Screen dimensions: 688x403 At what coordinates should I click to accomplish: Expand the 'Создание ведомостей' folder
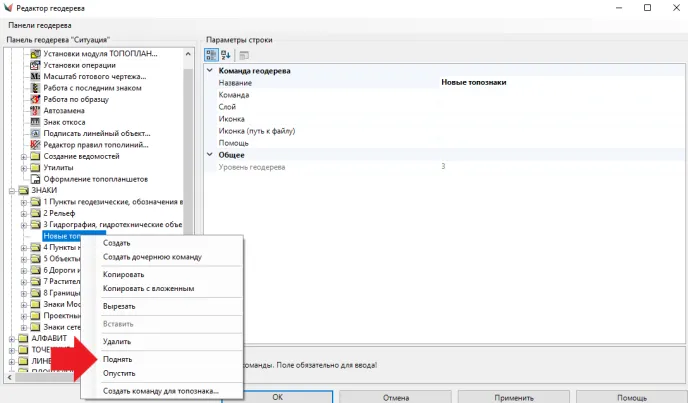pos(24,157)
